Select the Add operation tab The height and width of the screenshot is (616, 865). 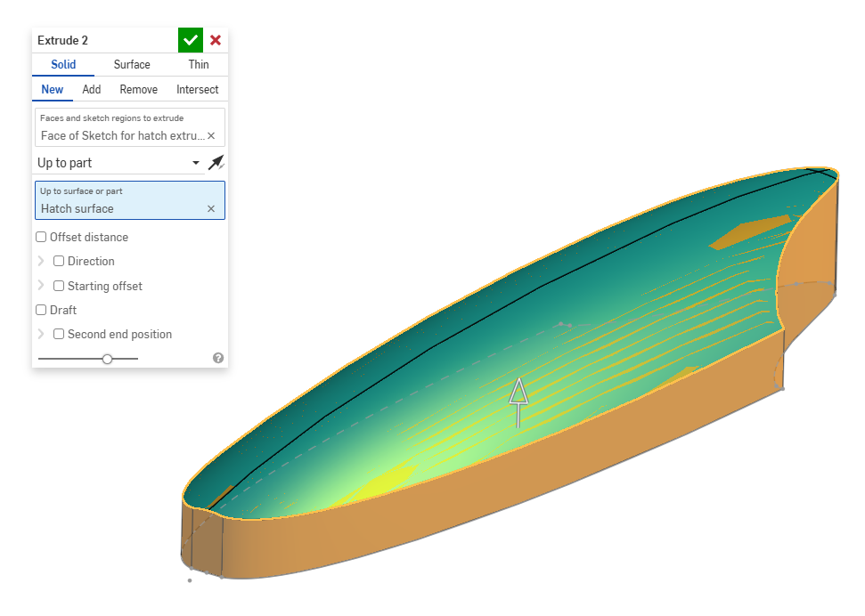pos(92,89)
